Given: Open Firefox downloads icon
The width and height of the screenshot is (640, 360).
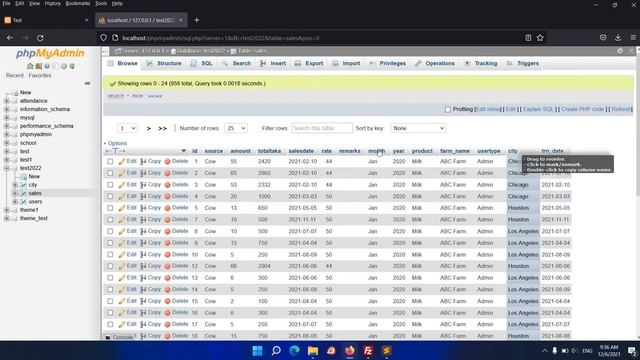Looking at the screenshot, I should click(618, 38).
